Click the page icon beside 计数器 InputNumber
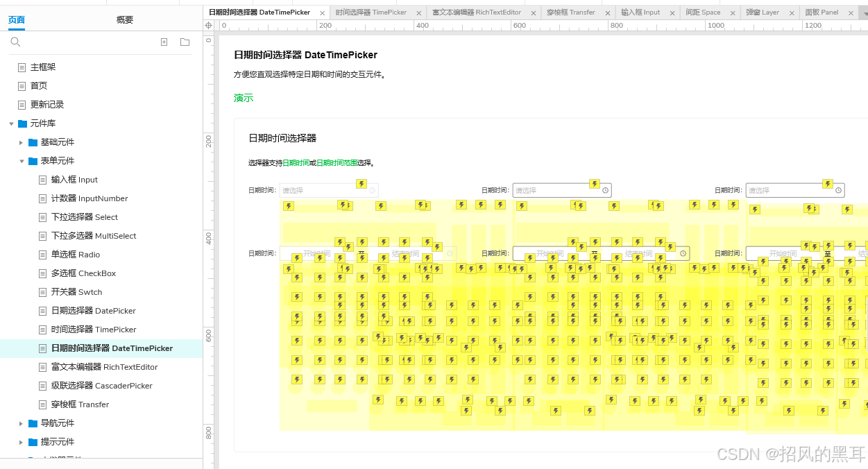The height and width of the screenshot is (469, 868). (42, 198)
